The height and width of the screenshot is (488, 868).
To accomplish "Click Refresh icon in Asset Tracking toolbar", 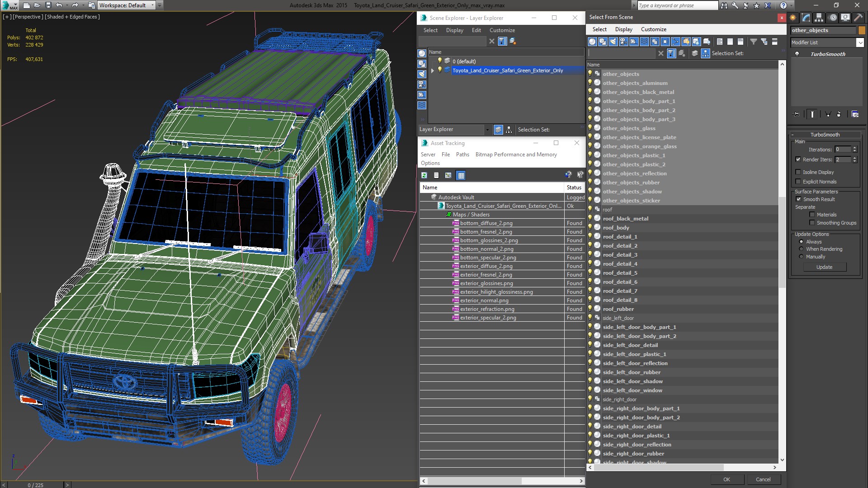I will tap(424, 175).
